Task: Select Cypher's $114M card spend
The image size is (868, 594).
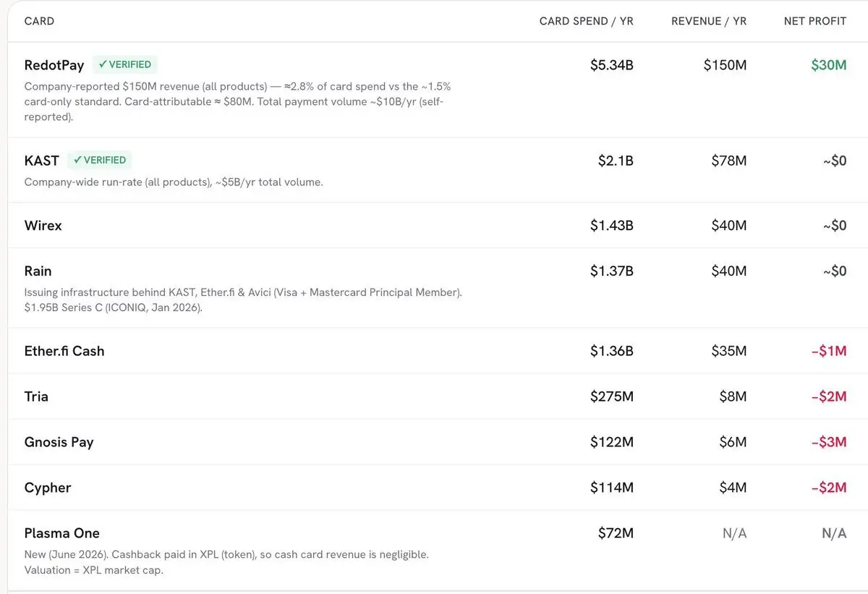Action: pos(612,488)
